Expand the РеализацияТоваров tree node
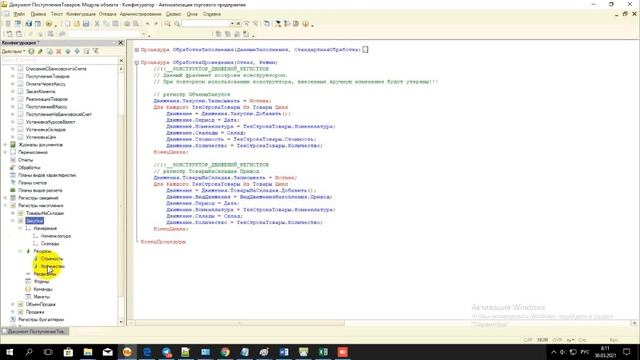The width and height of the screenshot is (640, 360). coord(13,99)
